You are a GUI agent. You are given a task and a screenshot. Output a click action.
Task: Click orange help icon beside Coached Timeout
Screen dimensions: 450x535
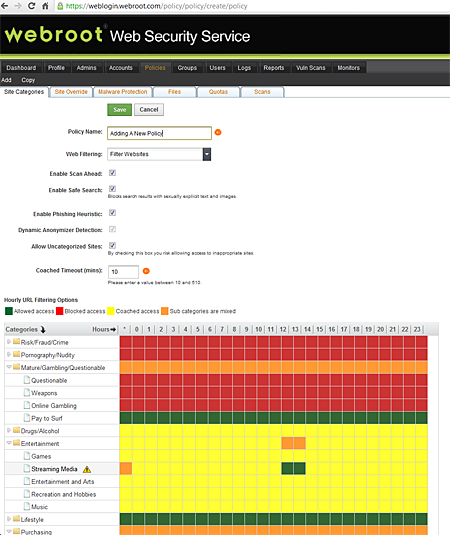(x=146, y=271)
